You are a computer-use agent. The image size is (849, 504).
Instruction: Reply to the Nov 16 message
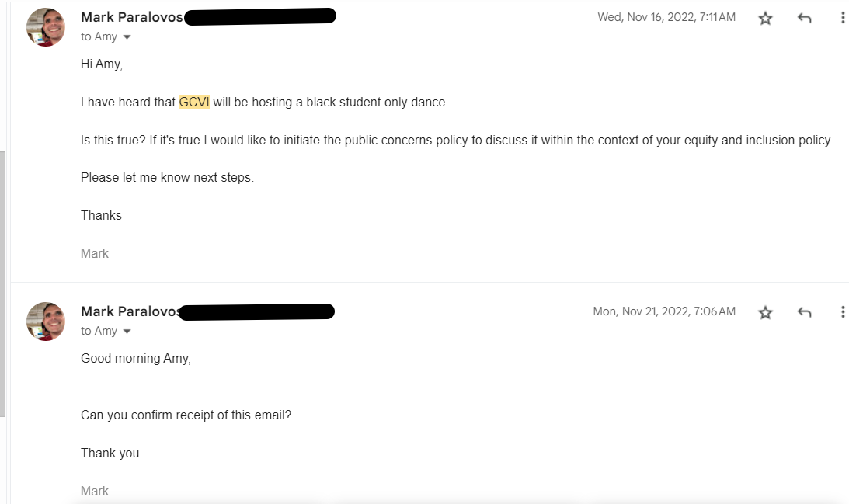pos(804,19)
